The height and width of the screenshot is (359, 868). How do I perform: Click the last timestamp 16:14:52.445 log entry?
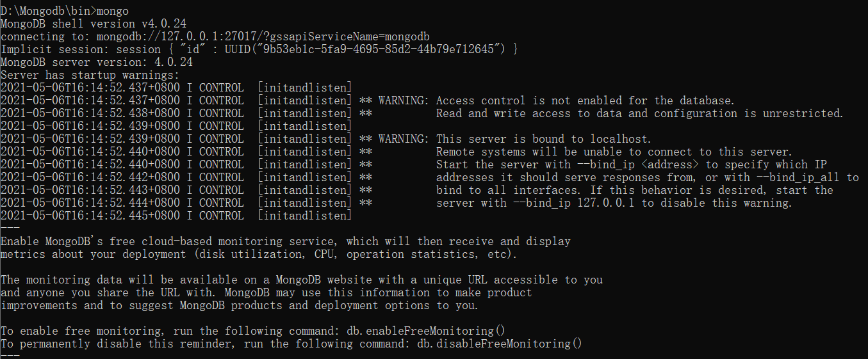pyautogui.click(x=176, y=216)
